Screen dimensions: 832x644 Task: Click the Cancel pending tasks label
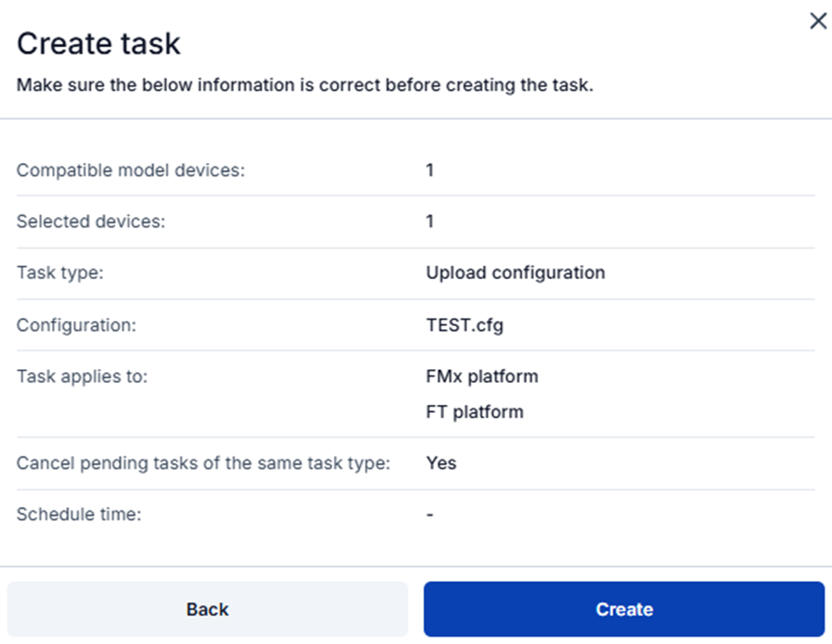click(203, 463)
